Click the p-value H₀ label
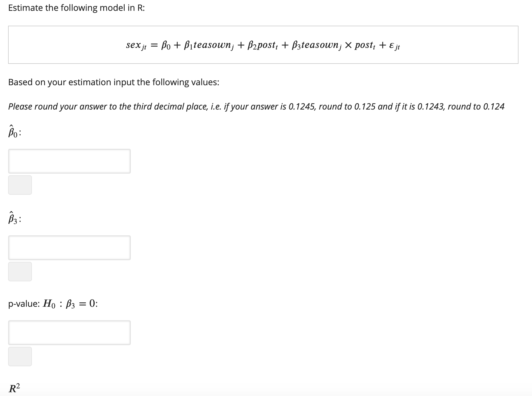The image size is (532, 396). pyautogui.click(x=52, y=304)
